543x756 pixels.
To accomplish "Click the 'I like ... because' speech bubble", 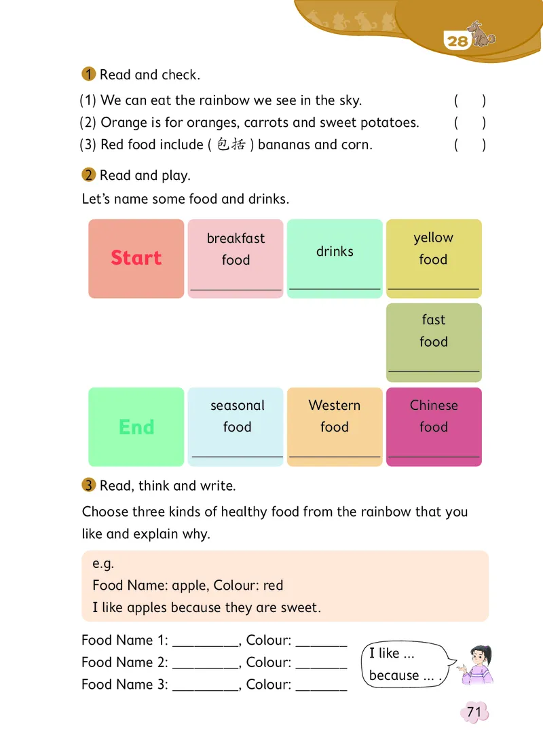I will 405,664.
